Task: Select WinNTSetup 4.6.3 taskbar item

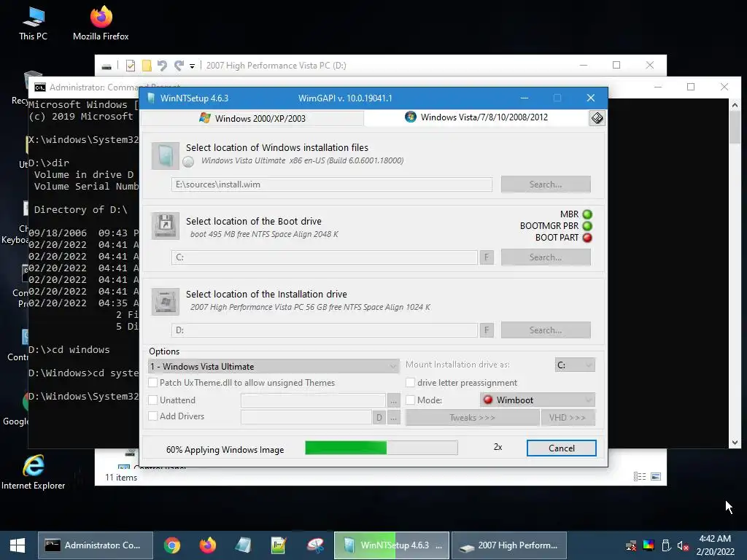Action: pyautogui.click(x=392, y=545)
